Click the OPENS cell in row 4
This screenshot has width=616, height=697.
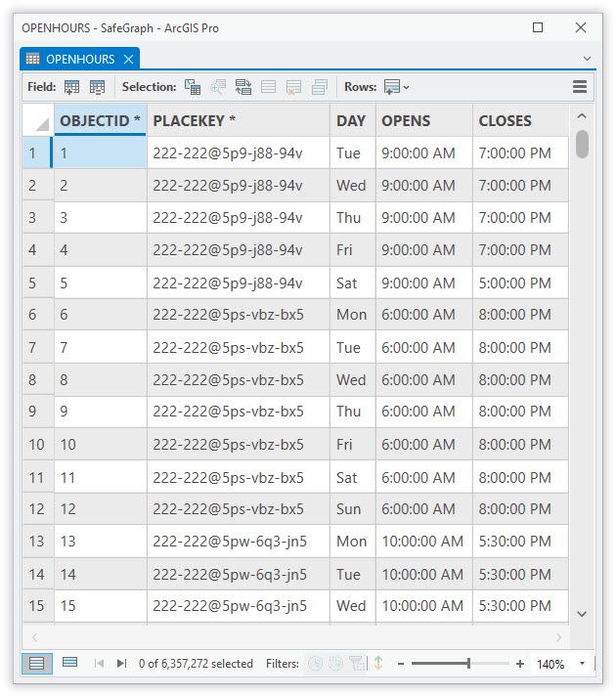coord(424,250)
